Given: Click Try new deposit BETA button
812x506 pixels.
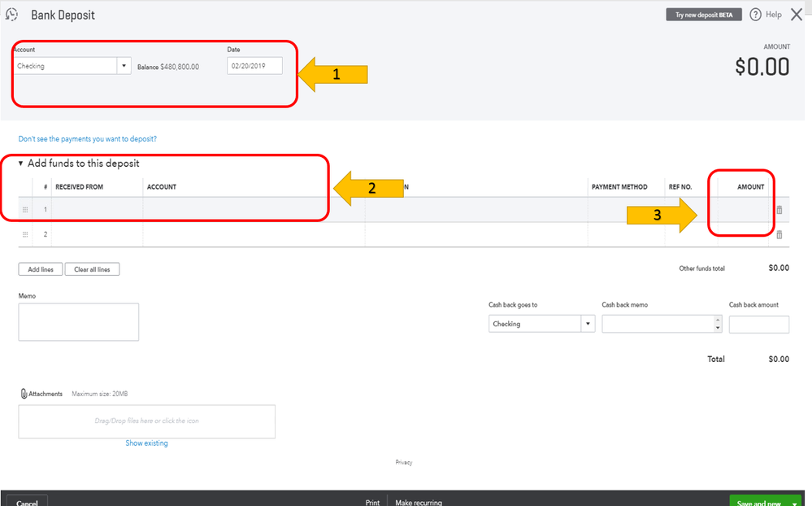Looking at the screenshot, I should tap(704, 15).
